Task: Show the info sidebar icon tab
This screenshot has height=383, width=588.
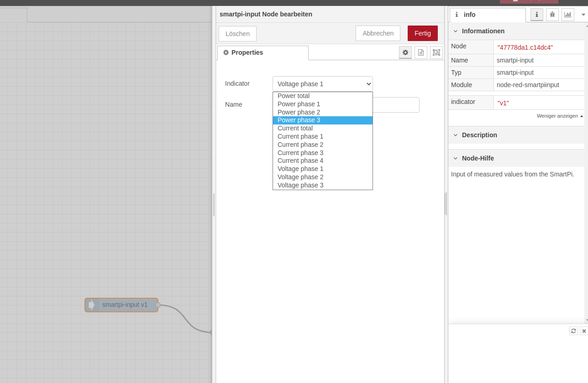Action: coord(537,15)
